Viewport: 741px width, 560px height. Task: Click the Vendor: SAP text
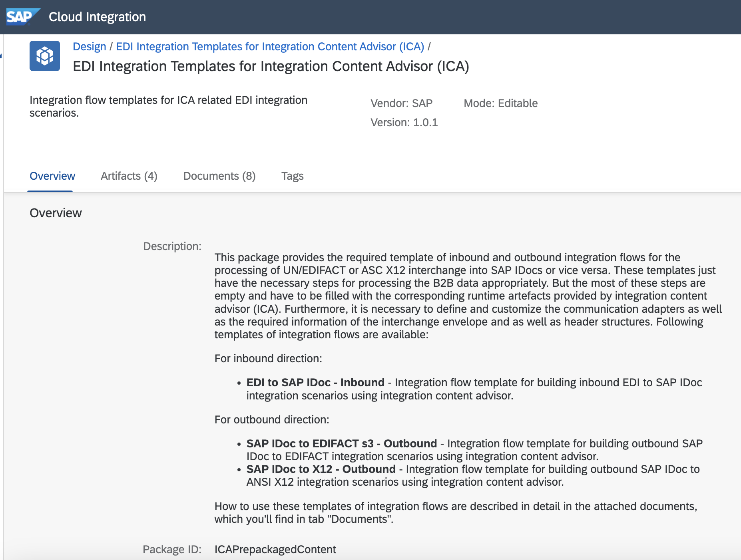[401, 103]
